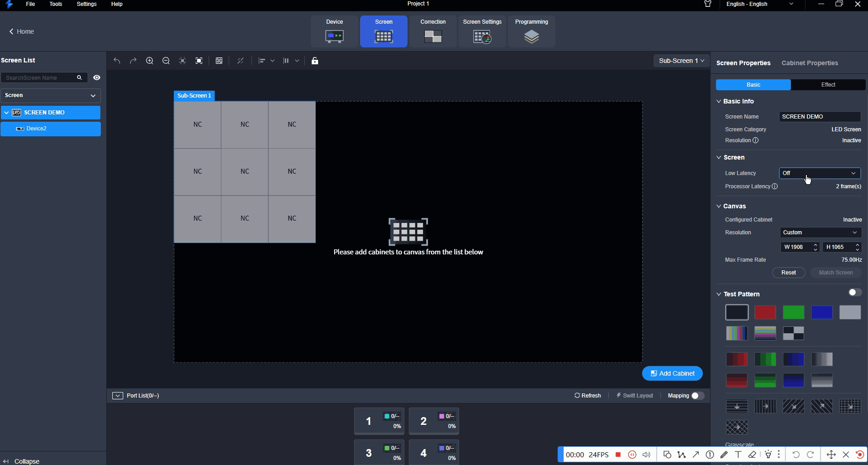Open the Settings menu
The image size is (868, 465).
pyautogui.click(x=87, y=4)
